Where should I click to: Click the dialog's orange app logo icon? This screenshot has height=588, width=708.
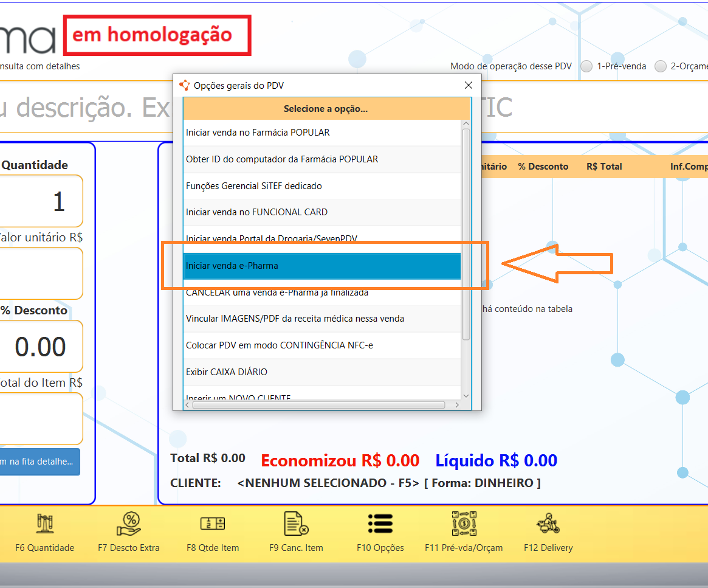coord(185,85)
